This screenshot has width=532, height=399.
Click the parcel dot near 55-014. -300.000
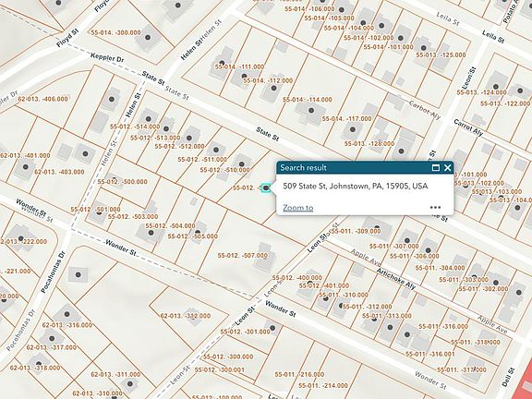click(x=148, y=37)
